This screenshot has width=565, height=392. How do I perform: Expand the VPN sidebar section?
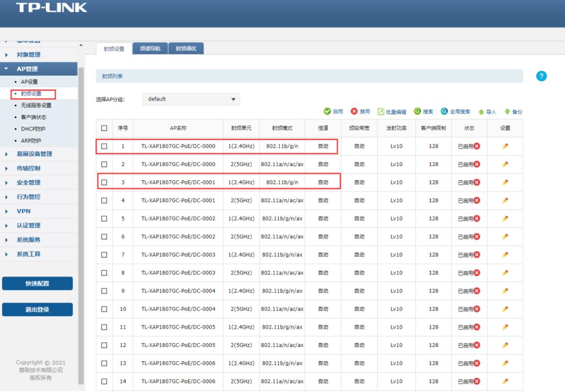24,211
